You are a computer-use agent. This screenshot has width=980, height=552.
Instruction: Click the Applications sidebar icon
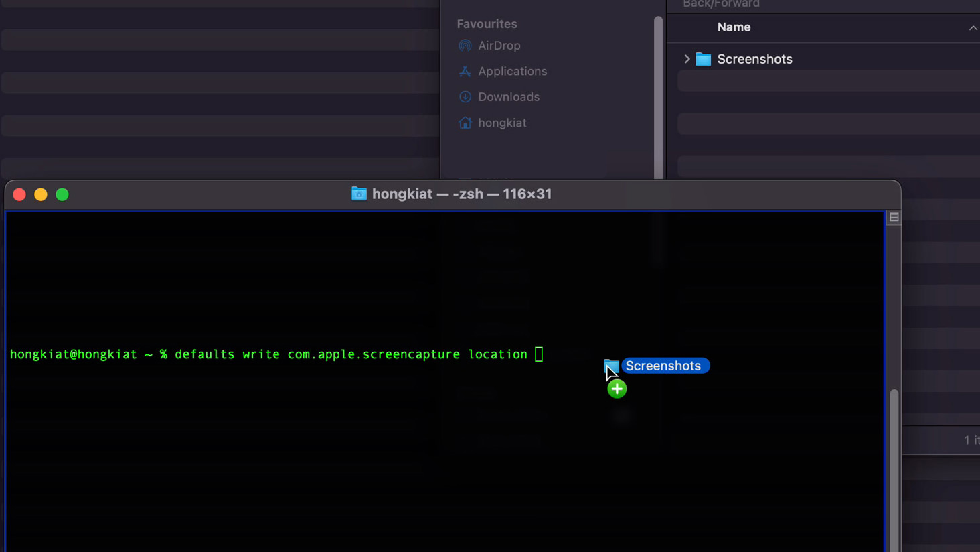[x=465, y=71]
